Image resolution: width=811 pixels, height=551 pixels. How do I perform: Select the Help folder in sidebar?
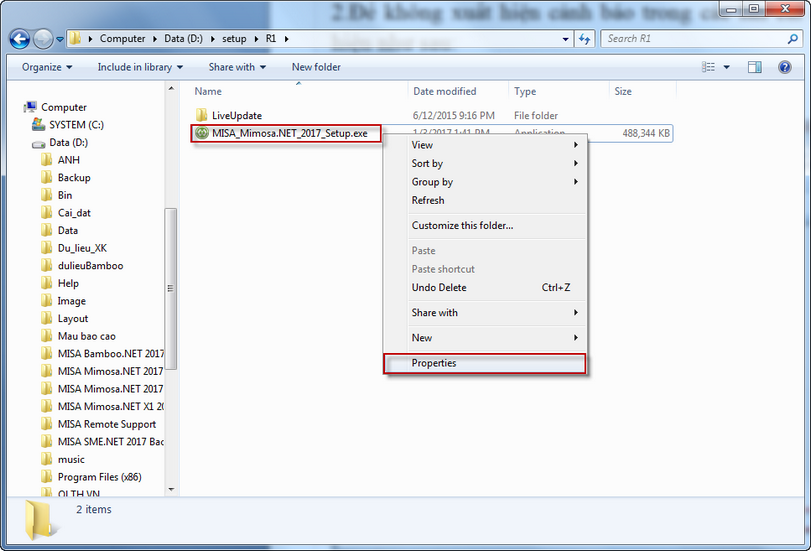[60, 283]
